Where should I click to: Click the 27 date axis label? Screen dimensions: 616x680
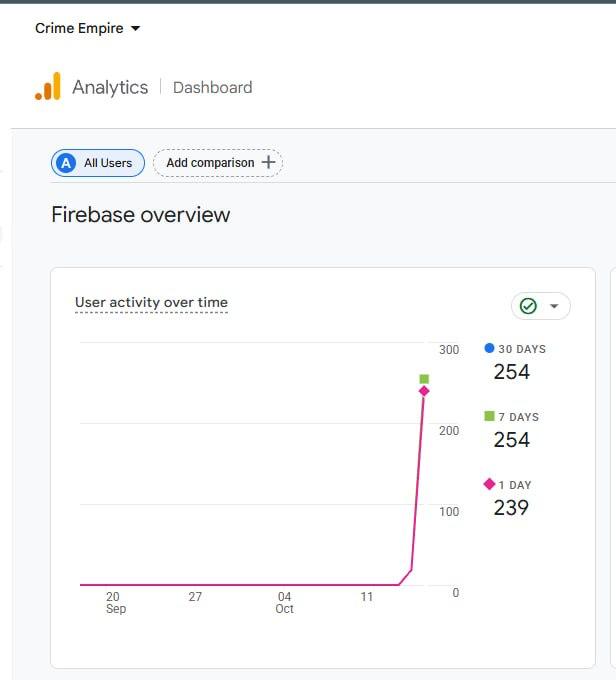click(195, 597)
